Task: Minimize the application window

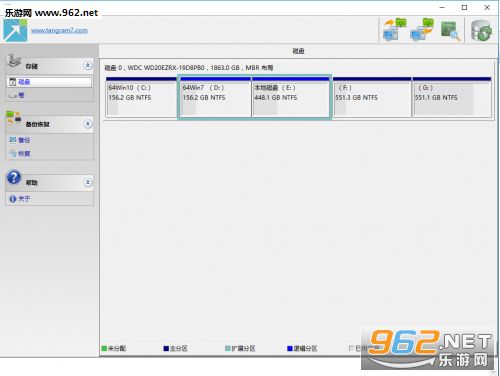Action: (442, 7)
